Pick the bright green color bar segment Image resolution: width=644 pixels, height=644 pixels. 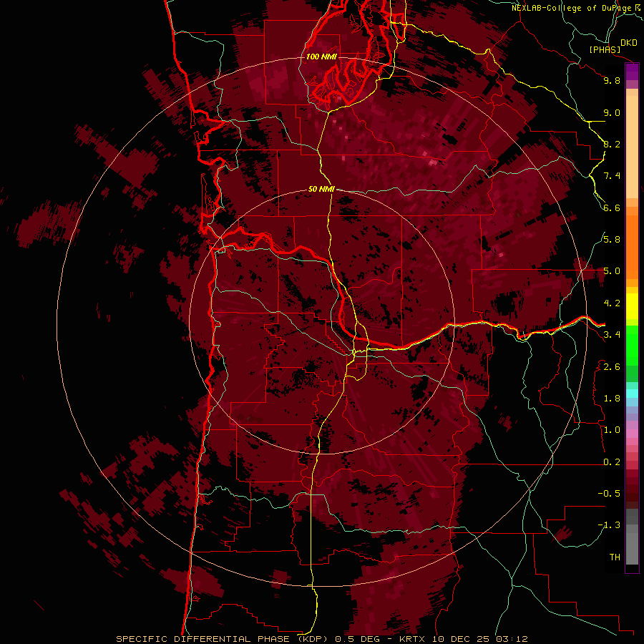[x=632, y=346]
